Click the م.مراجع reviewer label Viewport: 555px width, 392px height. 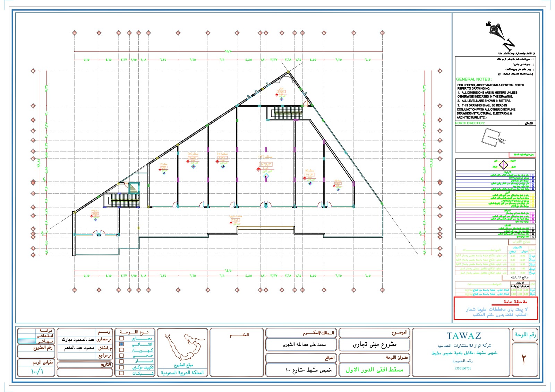pos(105,356)
